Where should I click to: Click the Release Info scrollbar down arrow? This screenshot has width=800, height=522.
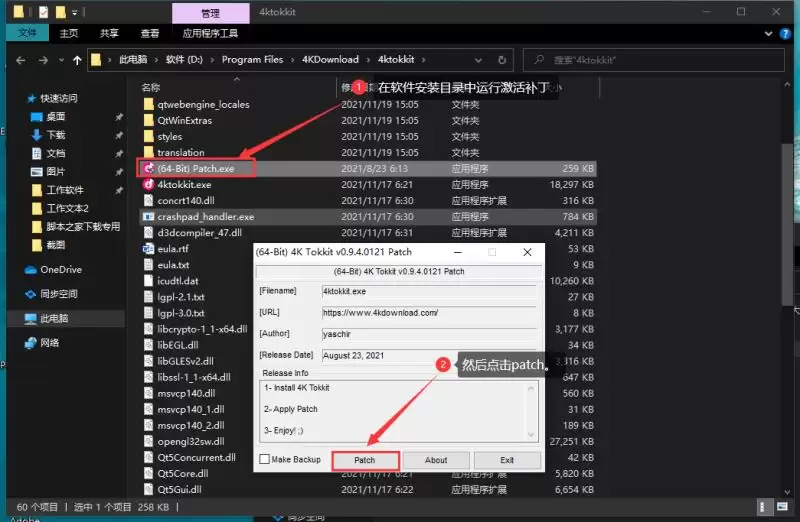531,435
